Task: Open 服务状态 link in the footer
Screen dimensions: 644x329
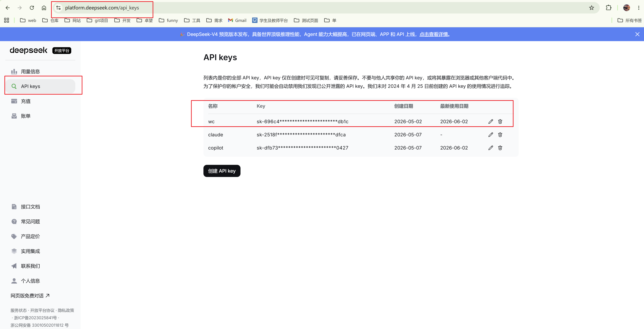Action: (19, 310)
